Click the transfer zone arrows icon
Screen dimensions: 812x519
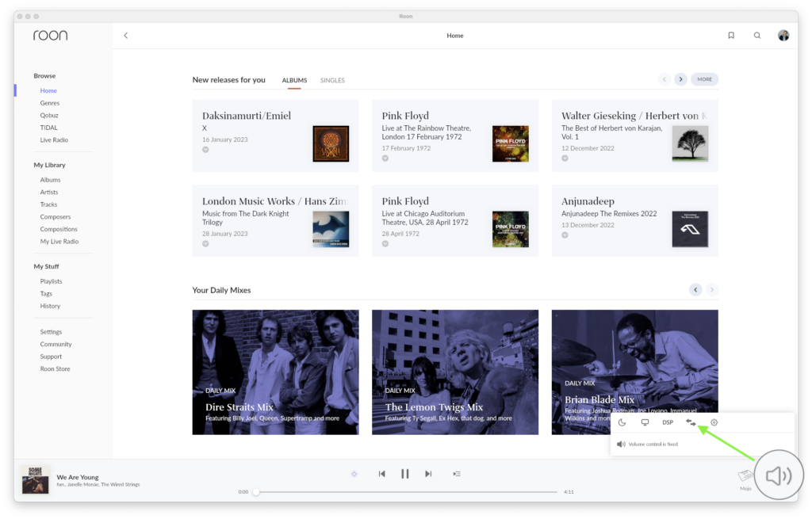[691, 423]
